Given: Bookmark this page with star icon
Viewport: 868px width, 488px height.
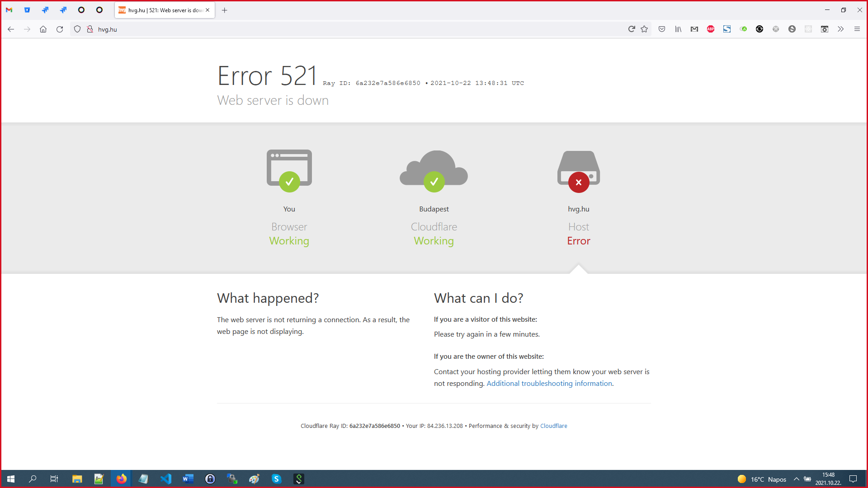Looking at the screenshot, I should (x=644, y=29).
